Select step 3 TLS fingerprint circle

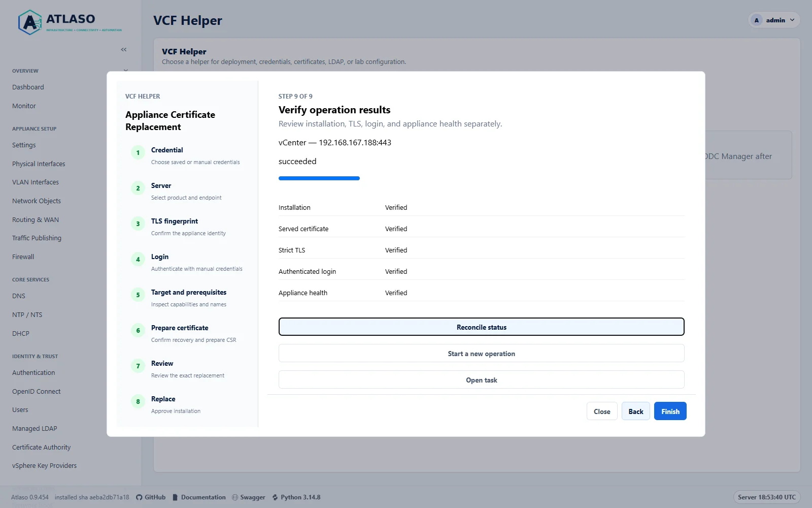(138, 224)
